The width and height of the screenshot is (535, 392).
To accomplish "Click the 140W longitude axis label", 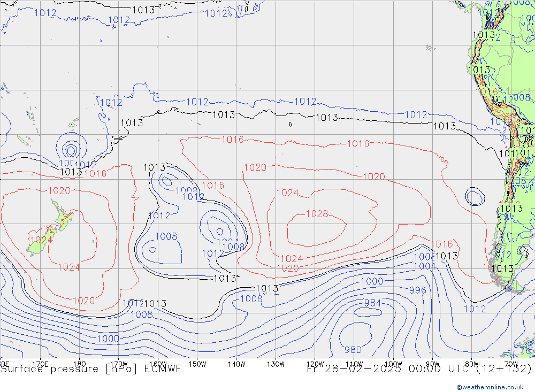I will [x=236, y=364].
